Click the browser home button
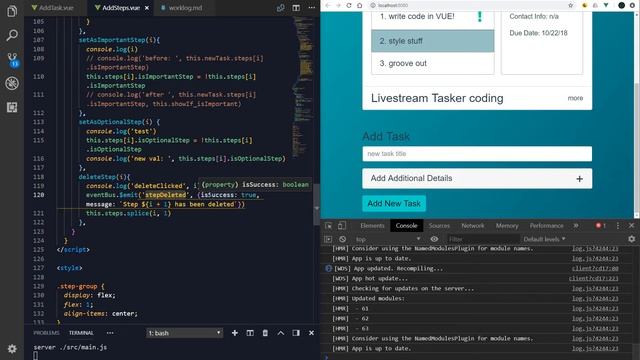The height and width of the screenshot is (360, 640). (360, 5)
